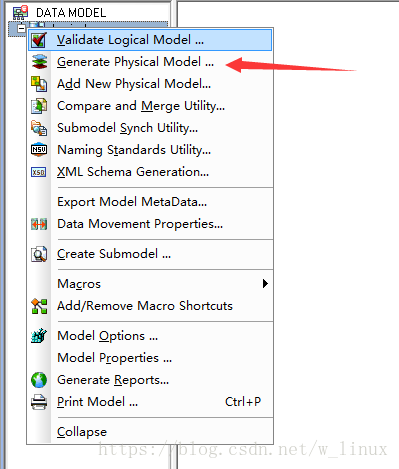This screenshot has width=399, height=469.
Task: Collapse the tree node under DATA MODEL
Action: (x=21, y=29)
